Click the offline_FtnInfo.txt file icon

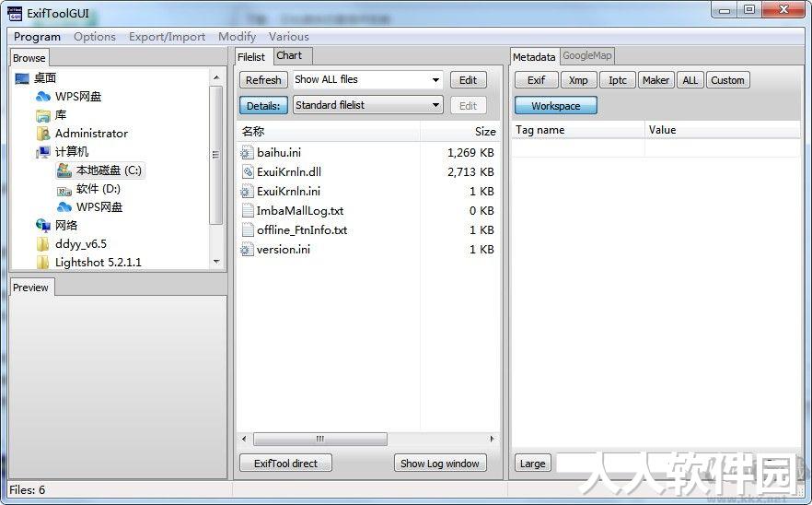pyautogui.click(x=248, y=229)
